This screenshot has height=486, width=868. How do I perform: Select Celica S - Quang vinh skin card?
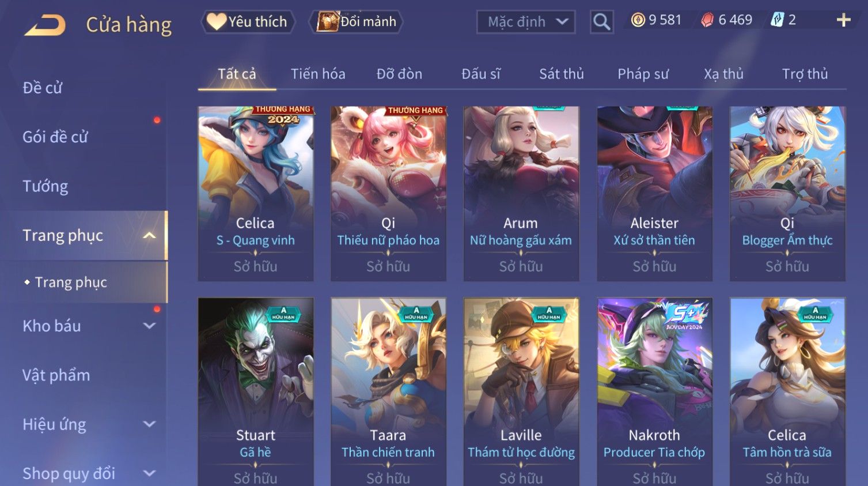pyautogui.click(x=256, y=193)
